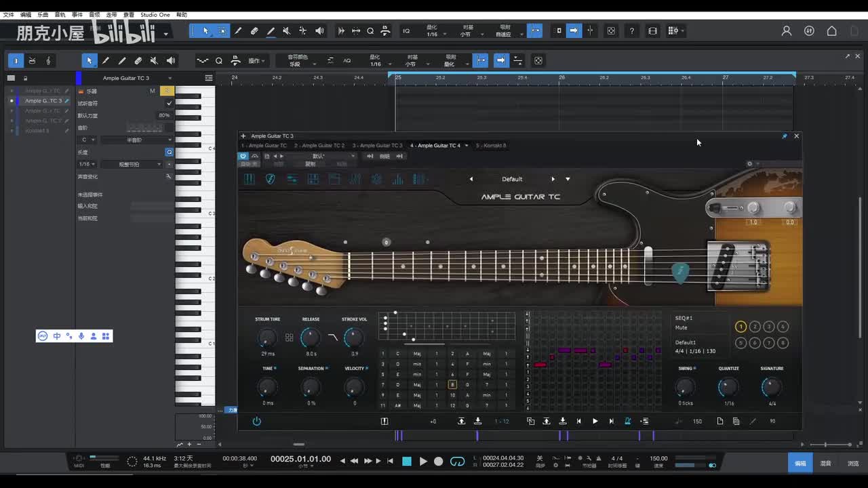Image resolution: width=868 pixels, height=488 pixels.
Task: Open the scale type dropdown in the inspector
Action: click(134, 140)
